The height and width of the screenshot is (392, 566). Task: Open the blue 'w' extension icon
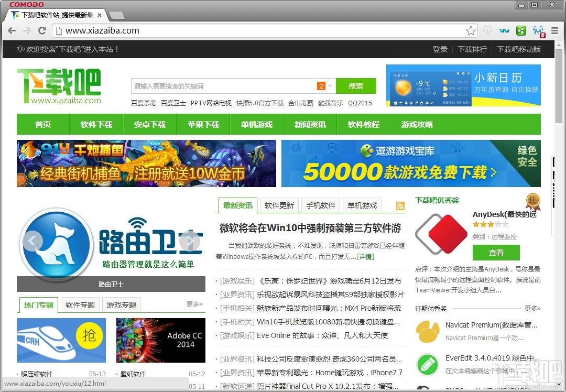504,31
